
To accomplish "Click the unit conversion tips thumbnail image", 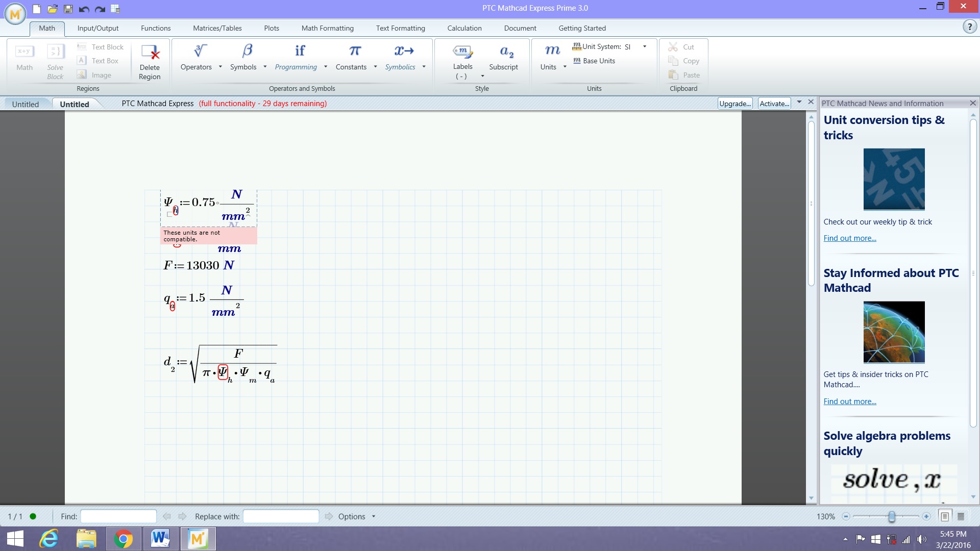I will pyautogui.click(x=894, y=179).
